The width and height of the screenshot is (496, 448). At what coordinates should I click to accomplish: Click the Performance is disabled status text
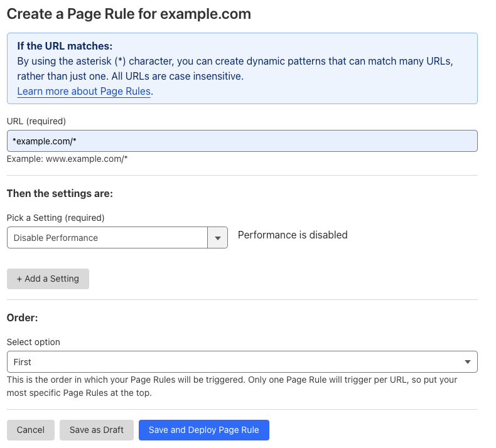[x=293, y=235]
